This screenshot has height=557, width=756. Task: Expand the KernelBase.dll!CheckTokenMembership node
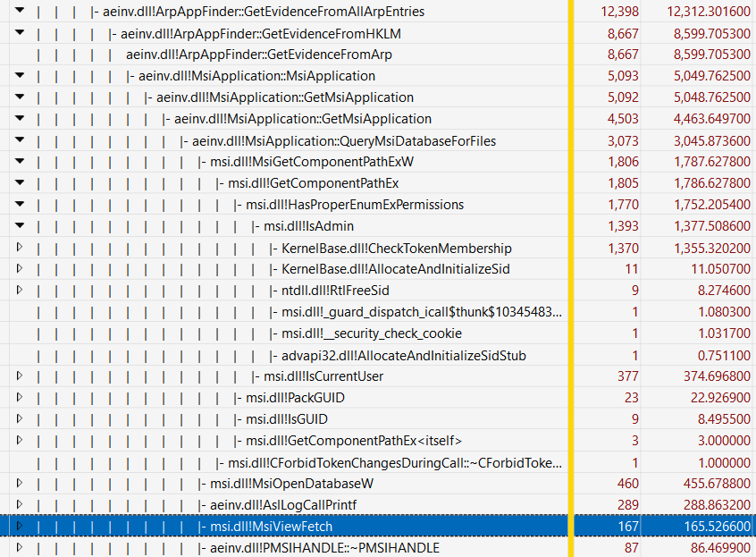tap(20, 248)
